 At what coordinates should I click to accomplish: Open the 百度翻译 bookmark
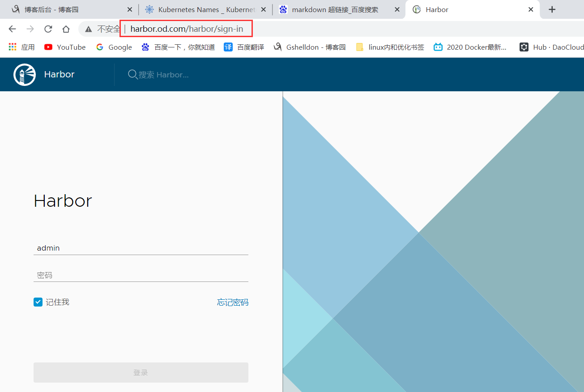[x=244, y=47]
